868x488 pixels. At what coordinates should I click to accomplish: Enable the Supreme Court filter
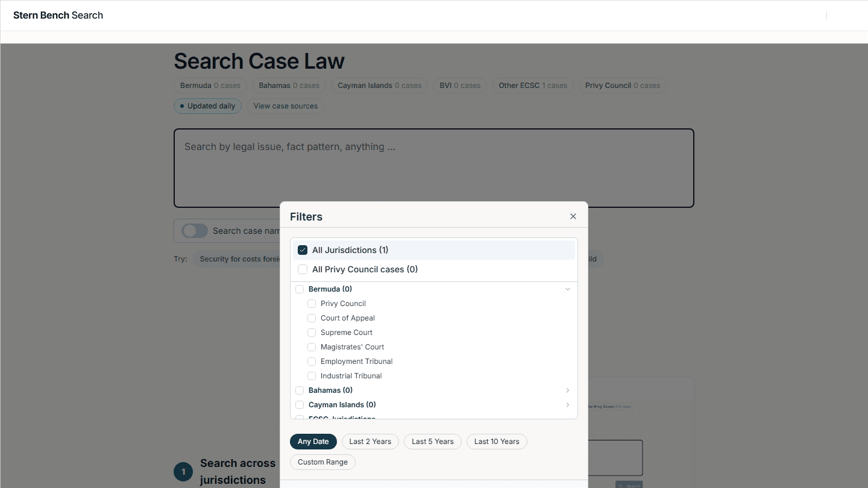click(312, 332)
